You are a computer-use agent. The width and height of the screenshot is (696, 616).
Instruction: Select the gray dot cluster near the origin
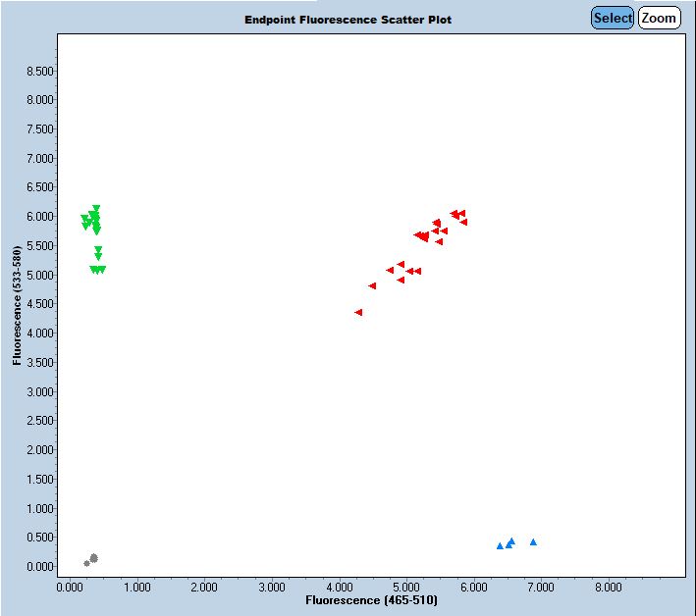(x=92, y=558)
